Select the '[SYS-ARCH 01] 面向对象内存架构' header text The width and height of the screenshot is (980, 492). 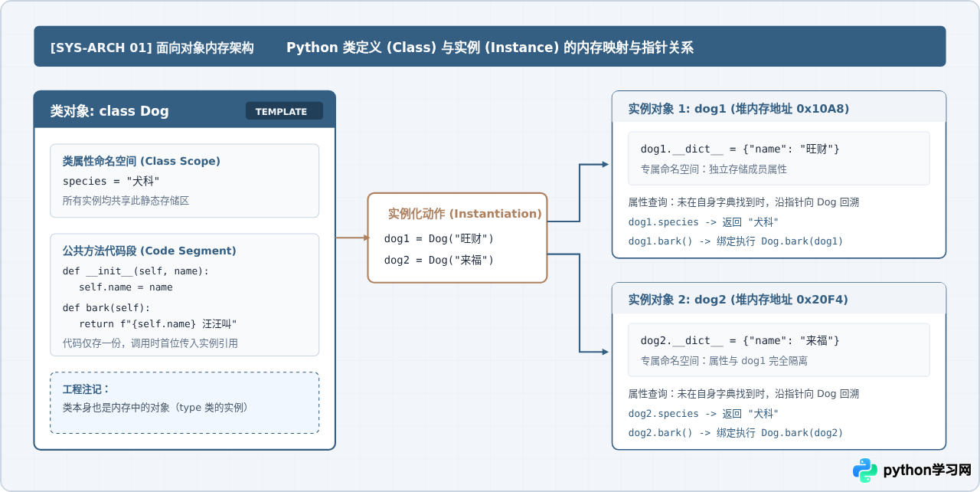point(152,48)
